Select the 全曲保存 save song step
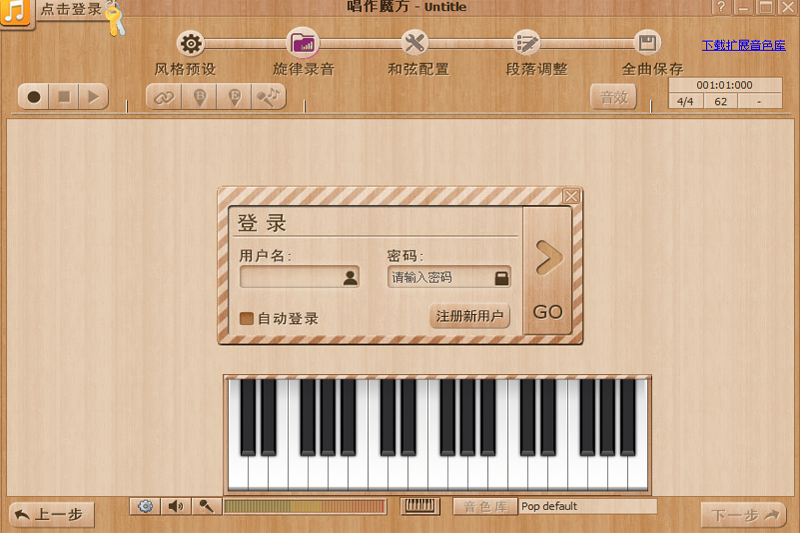800x533 pixels. tap(648, 44)
